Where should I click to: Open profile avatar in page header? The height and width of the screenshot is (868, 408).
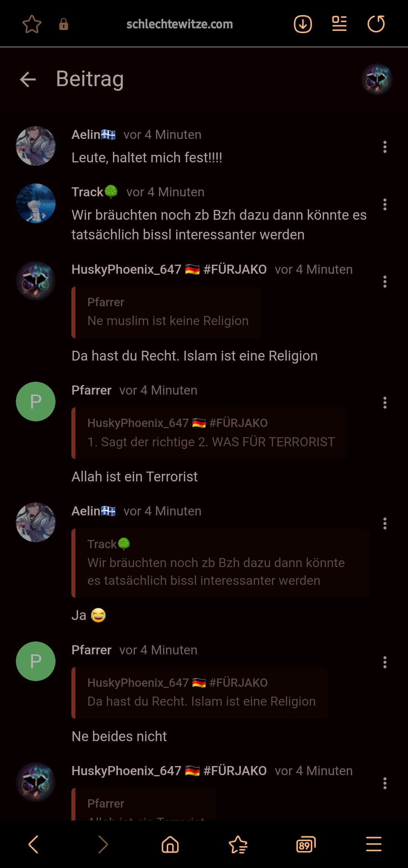(x=377, y=79)
